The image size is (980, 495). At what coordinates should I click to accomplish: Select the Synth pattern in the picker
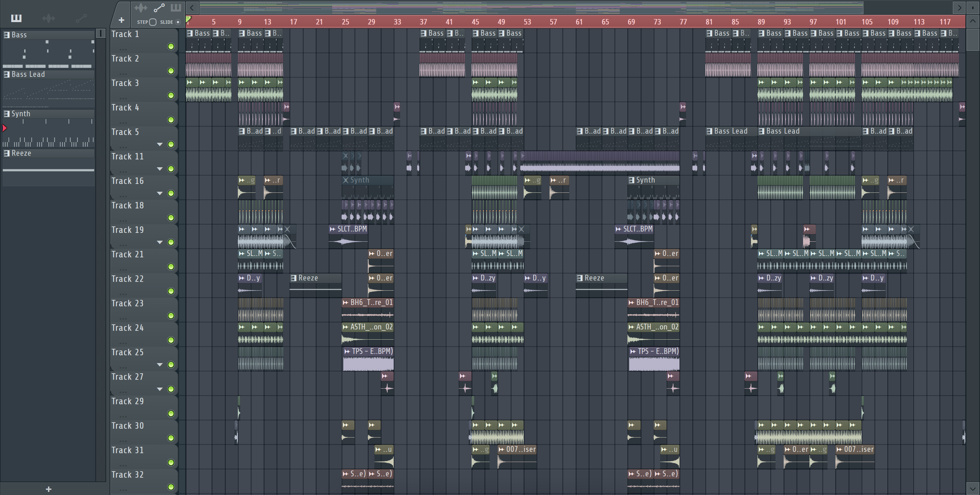tap(48, 129)
